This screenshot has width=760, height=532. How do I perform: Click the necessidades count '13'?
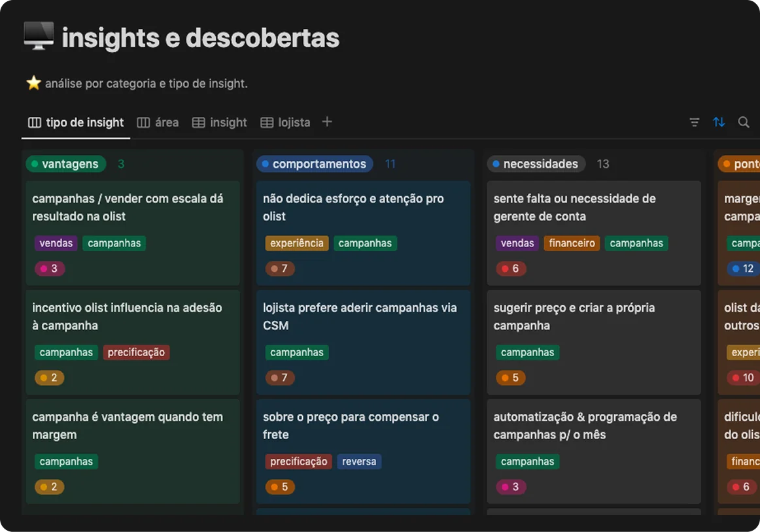pyautogui.click(x=603, y=164)
